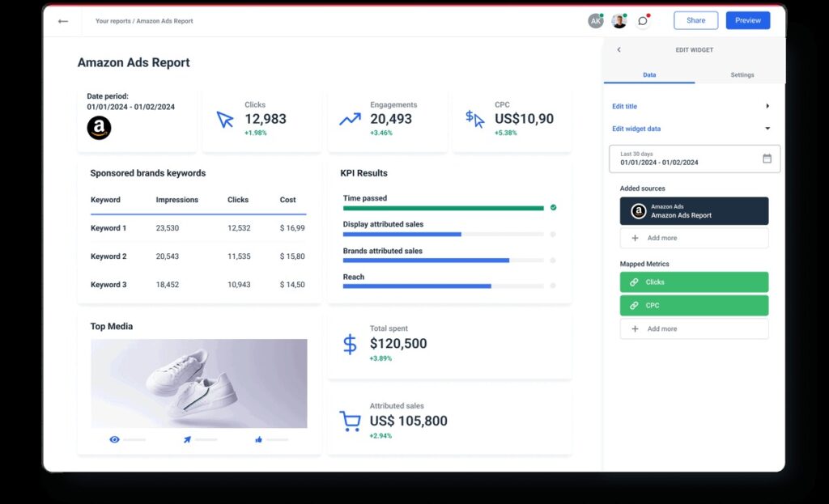Click the $120,500 Total spent value
829x504 pixels.
point(398,343)
